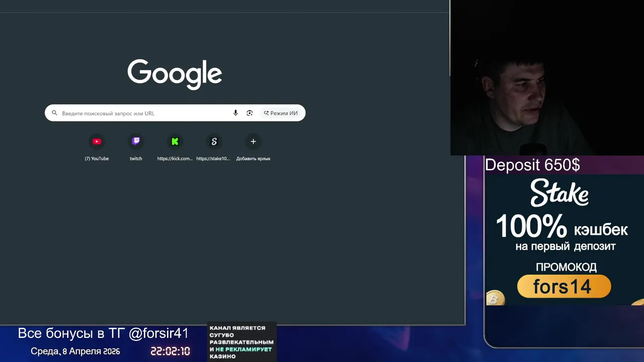Click the (7) YouTube label
The height and width of the screenshot is (362, 644).
(97, 158)
